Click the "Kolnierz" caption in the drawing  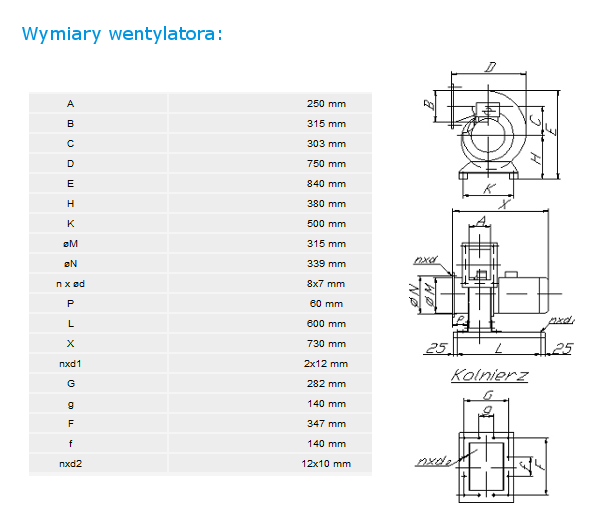click(x=489, y=375)
